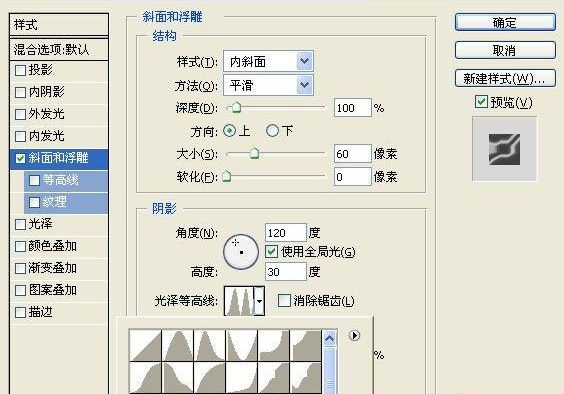Click the 取消 cancel button
Viewport: 564px width, 394px height.
[x=505, y=50]
